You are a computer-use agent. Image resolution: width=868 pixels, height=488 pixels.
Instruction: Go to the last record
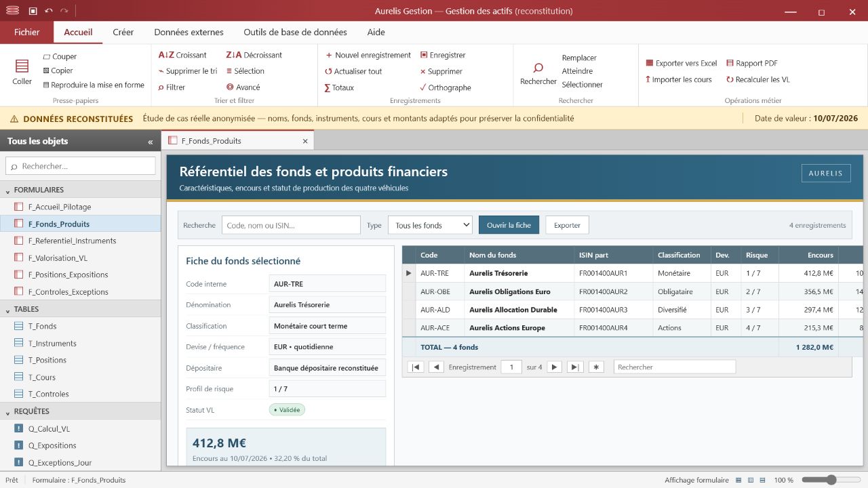pos(575,367)
